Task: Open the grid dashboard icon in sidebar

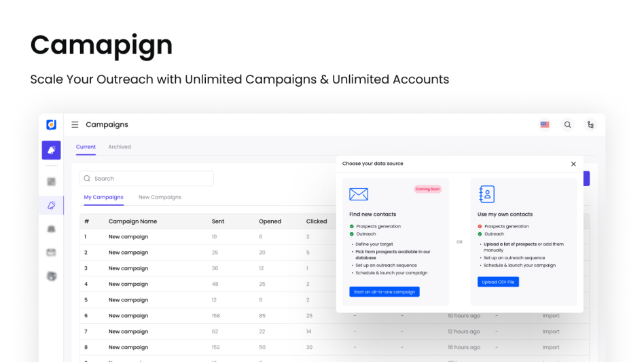Action: [x=51, y=181]
